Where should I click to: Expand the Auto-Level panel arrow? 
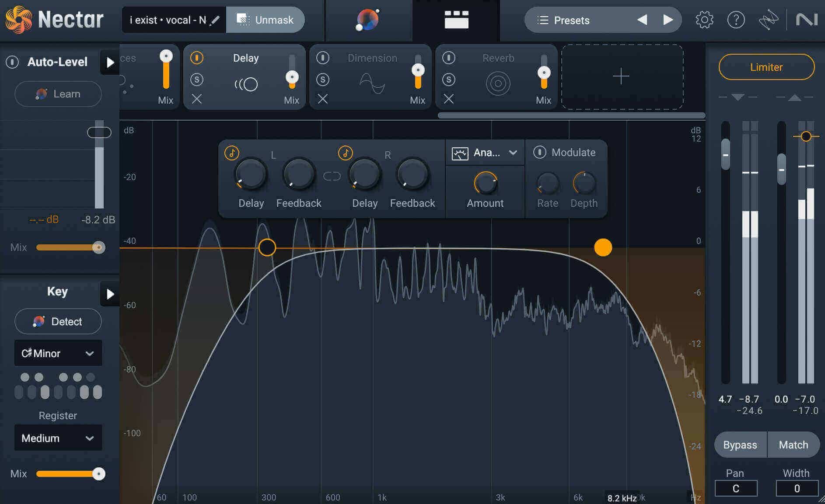click(x=110, y=63)
